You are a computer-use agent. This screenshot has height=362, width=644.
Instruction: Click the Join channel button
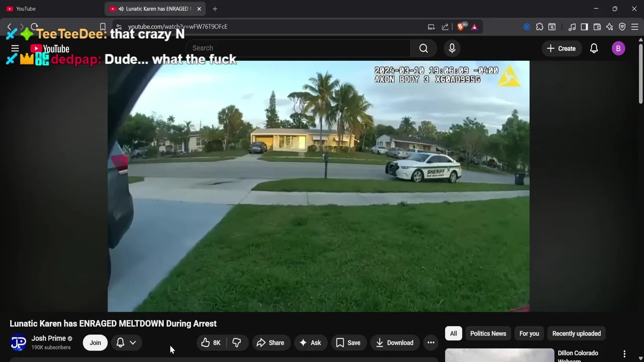pyautogui.click(x=95, y=343)
